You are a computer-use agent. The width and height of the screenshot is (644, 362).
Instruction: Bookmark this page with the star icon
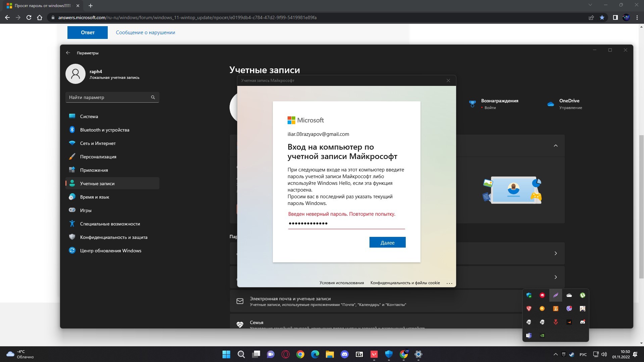(x=602, y=17)
